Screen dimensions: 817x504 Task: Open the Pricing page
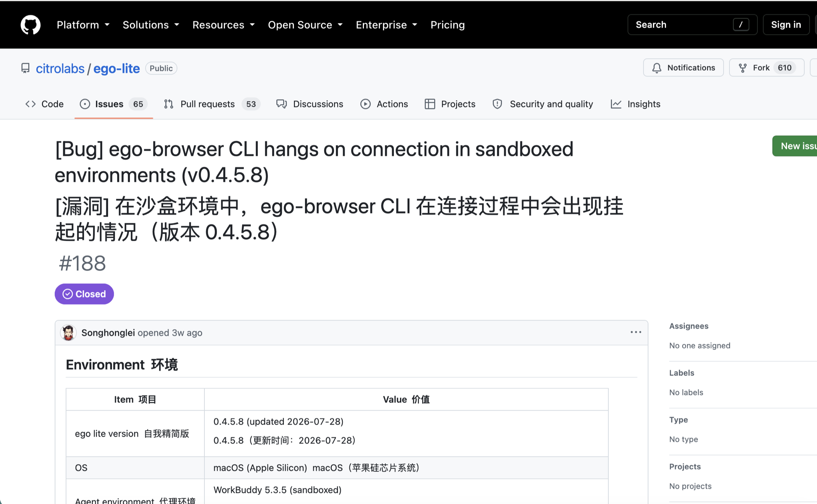(x=448, y=25)
